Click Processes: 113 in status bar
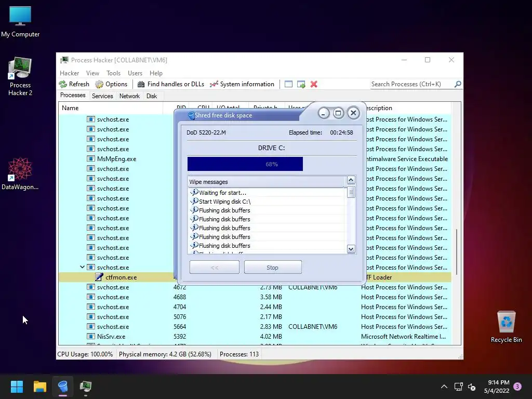 tap(239, 354)
